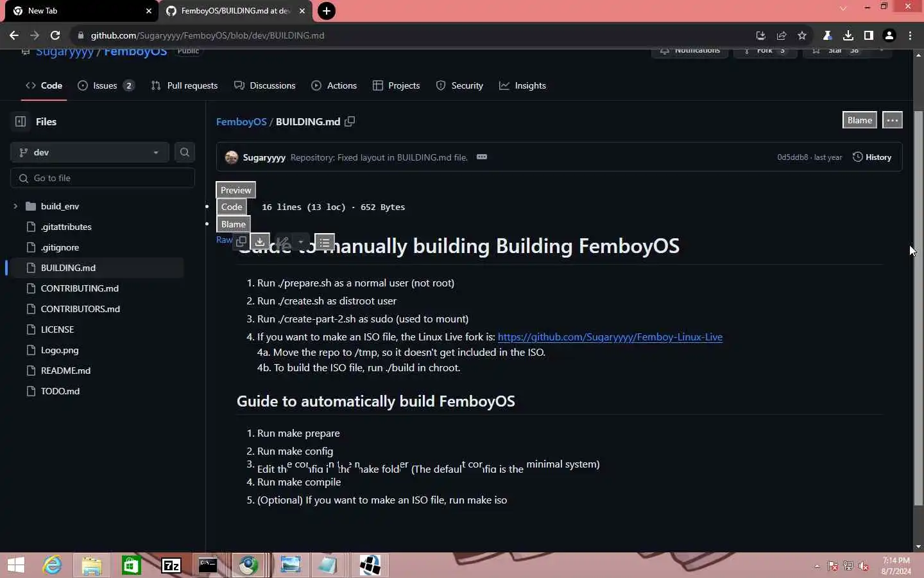The height and width of the screenshot is (578, 924).
Task: Focus the Go to file field
Action: click(103, 178)
